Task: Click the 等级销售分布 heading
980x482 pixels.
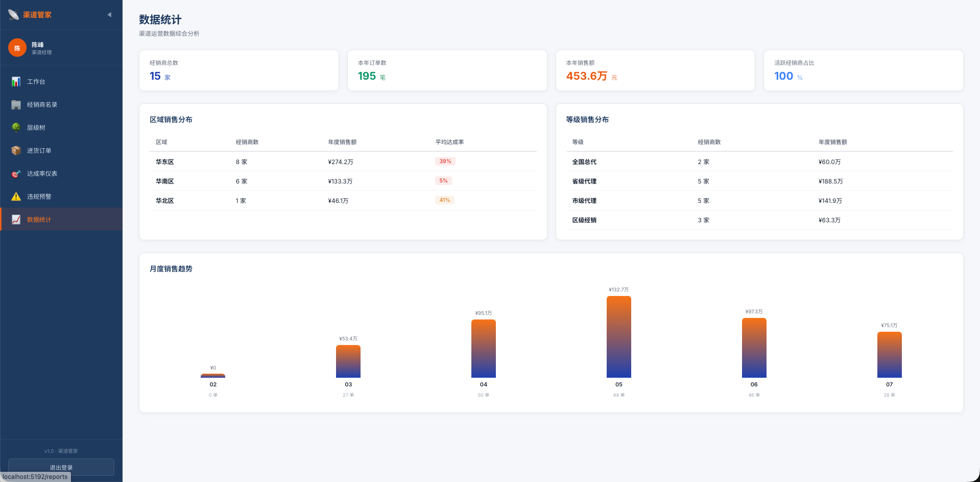Action: click(x=587, y=120)
